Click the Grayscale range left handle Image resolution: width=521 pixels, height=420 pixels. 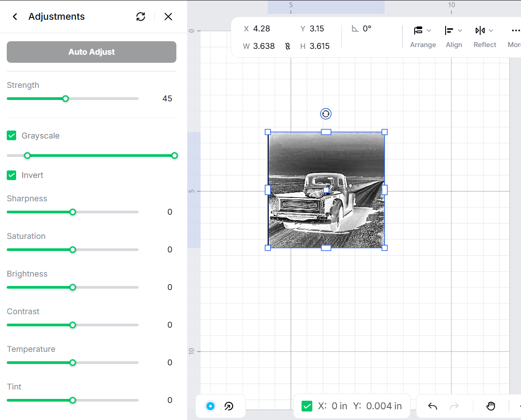(x=27, y=156)
